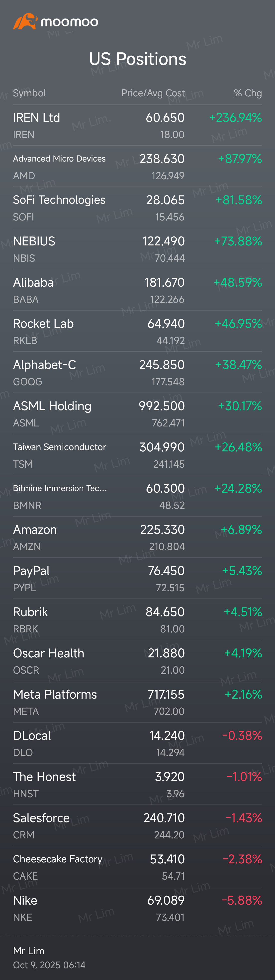Click PayPal's 76.450 price value
The height and width of the screenshot is (980, 275).
[x=166, y=571]
